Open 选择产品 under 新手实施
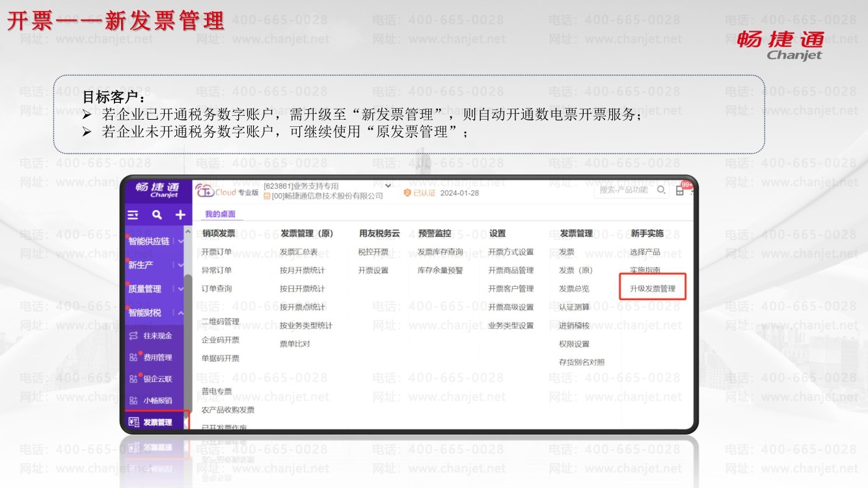Viewport: 868px width, 488px height. tap(645, 252)
